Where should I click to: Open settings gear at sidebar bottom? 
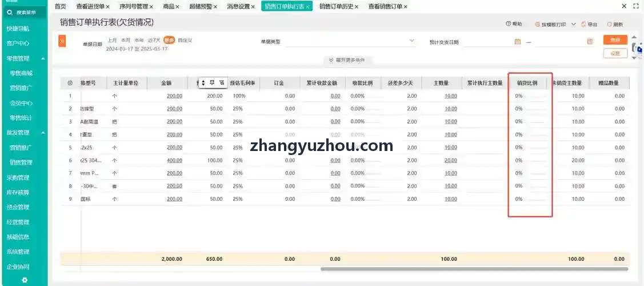pos(24,280)
